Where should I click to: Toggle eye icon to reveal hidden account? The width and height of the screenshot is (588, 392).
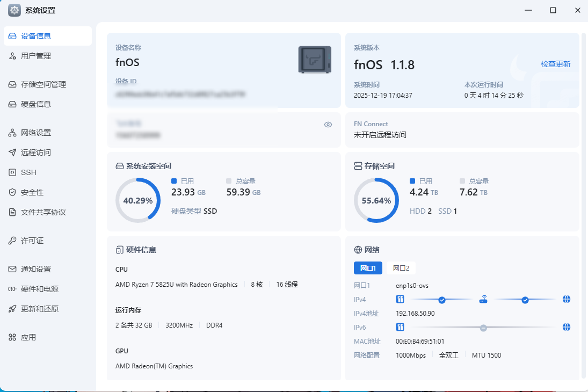click(328, 125)
